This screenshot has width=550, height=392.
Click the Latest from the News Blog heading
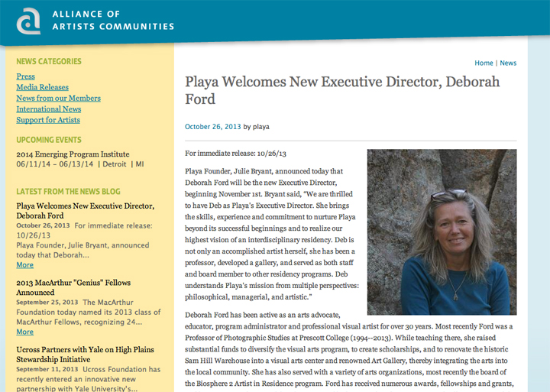pos(69,192)
